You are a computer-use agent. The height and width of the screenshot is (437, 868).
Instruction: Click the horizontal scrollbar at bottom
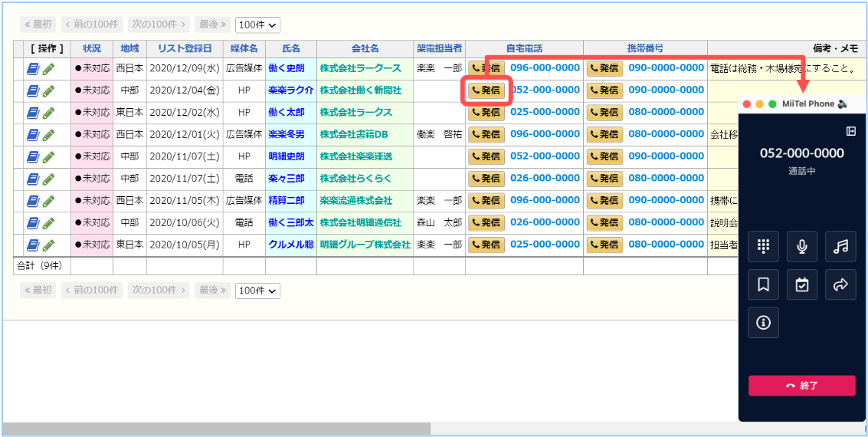pos(216,428)
